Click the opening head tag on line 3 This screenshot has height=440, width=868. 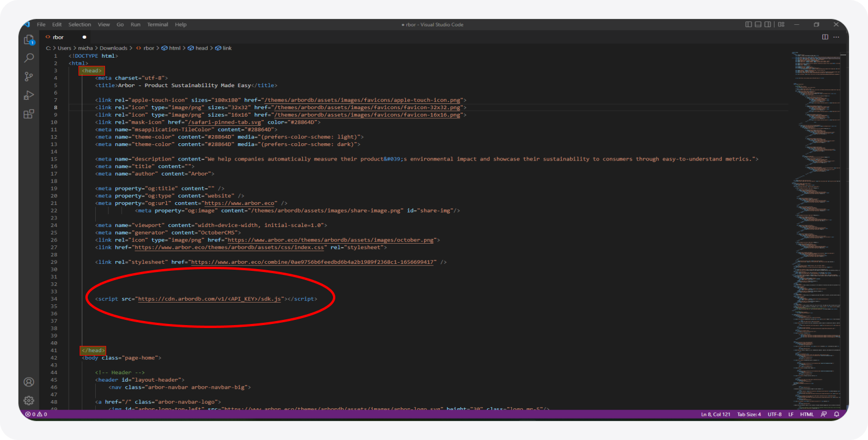(x=92, y=70)
